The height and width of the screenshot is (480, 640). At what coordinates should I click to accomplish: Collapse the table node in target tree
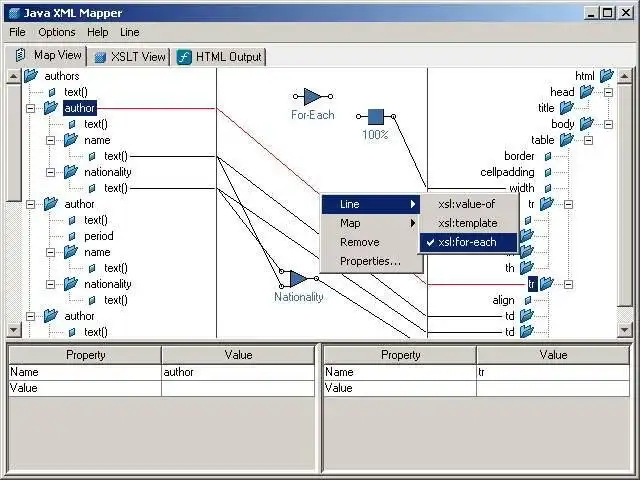588,140
